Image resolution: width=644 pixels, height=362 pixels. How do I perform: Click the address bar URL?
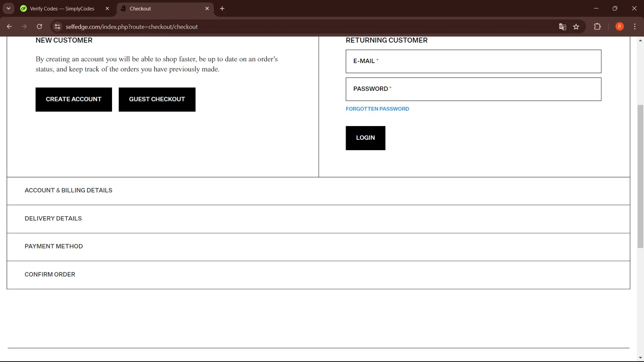pyautogui.click(x=132, y=27)
